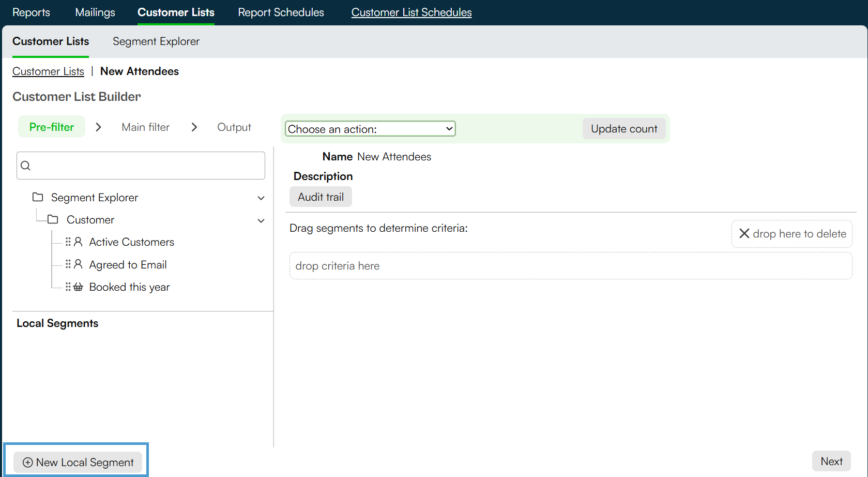
Task: Collapse the Customer folder node
Action: 261,221
